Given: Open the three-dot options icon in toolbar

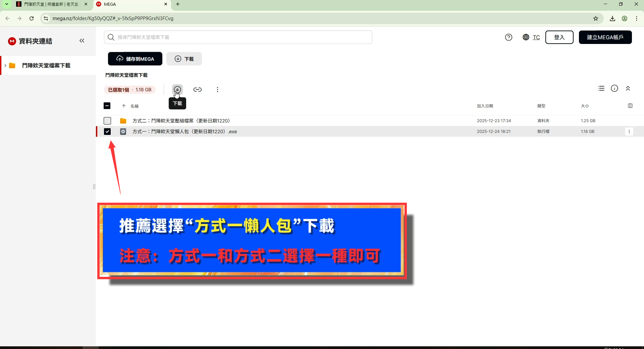Looking at the screenshot, I should [217, 90].
